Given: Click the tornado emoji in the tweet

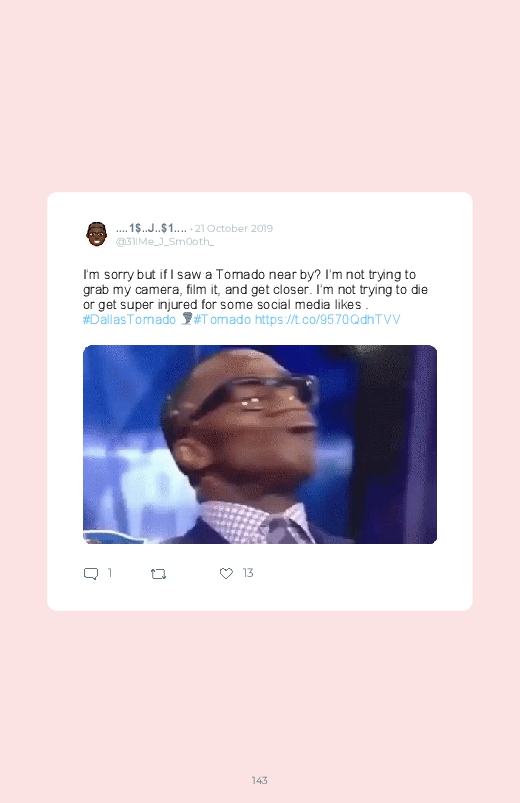Looking at the screenshot, I should (186, 319).
